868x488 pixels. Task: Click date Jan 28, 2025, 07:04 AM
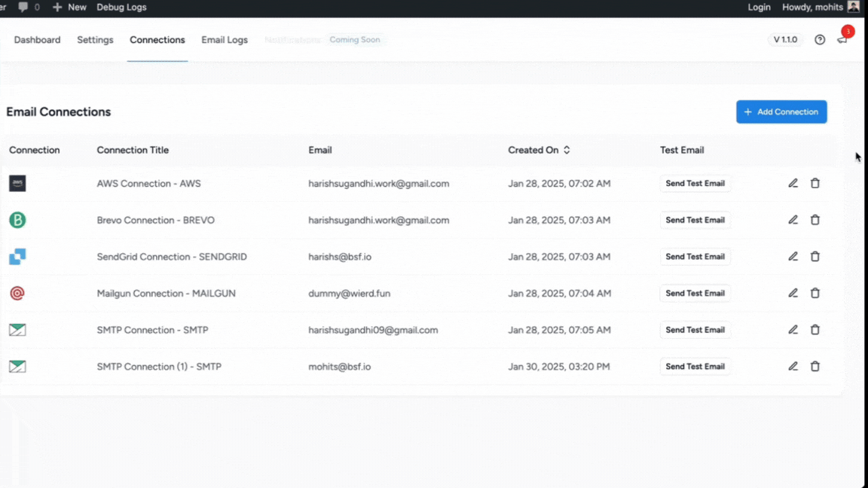560,293
